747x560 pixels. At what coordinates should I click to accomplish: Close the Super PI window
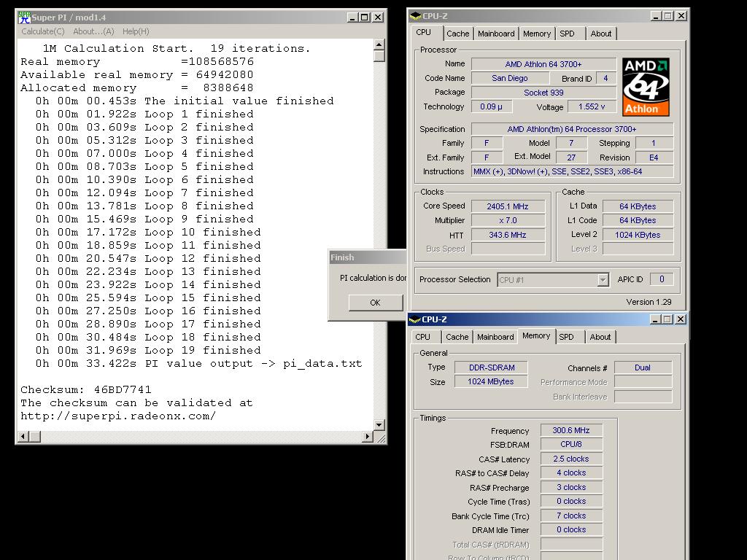pyautogui.click(x=378, y=17)
